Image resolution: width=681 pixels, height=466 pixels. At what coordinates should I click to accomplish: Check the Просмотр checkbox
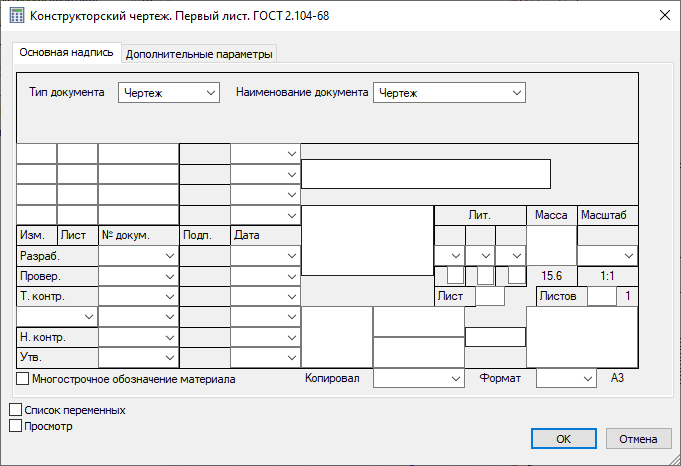pyautogui.click(x=15, y=425)
